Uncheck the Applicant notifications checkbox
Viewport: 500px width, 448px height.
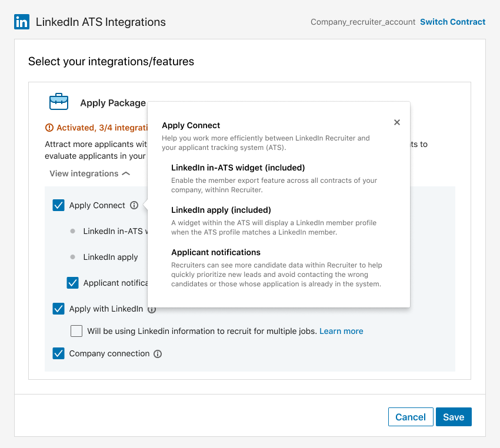[x=73, y=283]
